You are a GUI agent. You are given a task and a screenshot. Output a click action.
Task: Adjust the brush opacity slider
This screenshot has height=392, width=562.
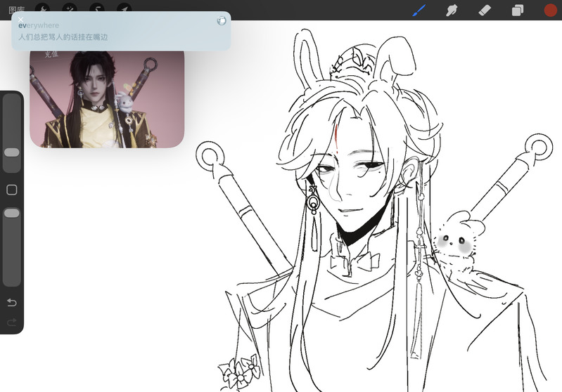12,214
